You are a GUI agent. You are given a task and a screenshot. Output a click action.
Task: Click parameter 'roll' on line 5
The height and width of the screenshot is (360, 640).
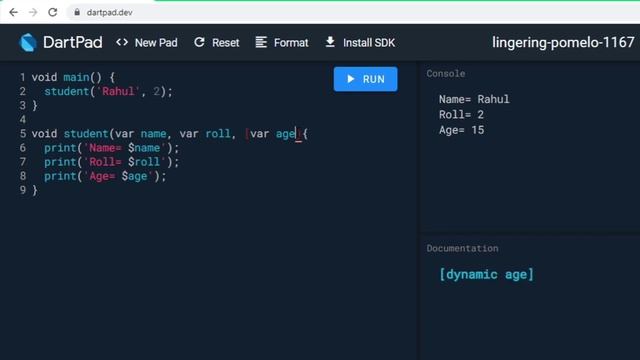[218, 133]
